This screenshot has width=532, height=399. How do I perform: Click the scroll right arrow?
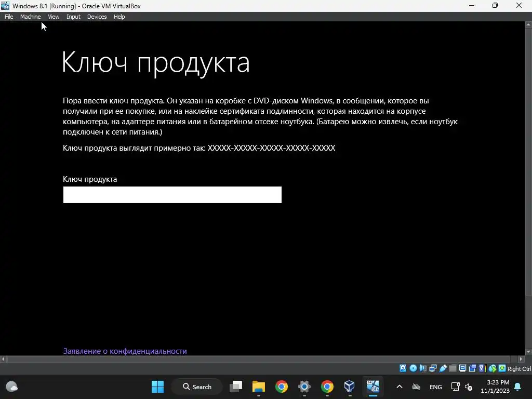(x=521, y=359)
